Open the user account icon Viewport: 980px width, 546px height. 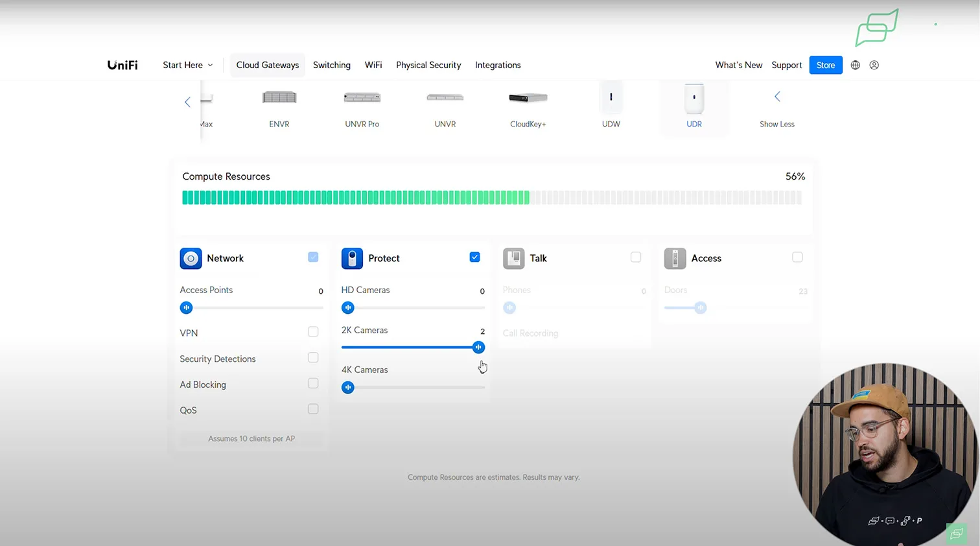(x=874, y=65)
